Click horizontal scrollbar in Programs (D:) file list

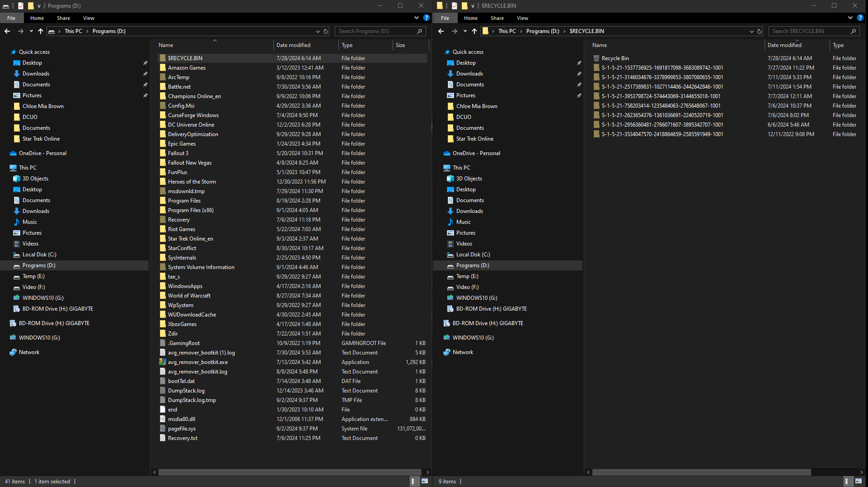290,472
